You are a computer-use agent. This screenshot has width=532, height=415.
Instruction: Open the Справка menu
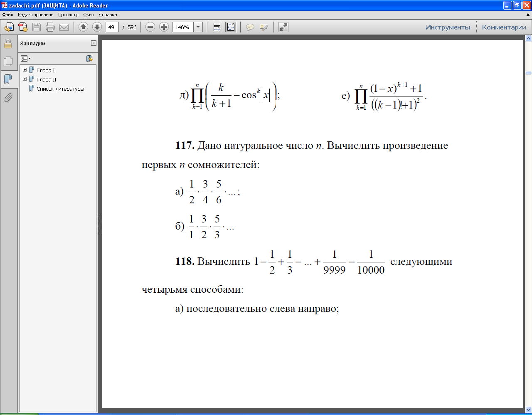pyautogui.click(x=108, y=15)
